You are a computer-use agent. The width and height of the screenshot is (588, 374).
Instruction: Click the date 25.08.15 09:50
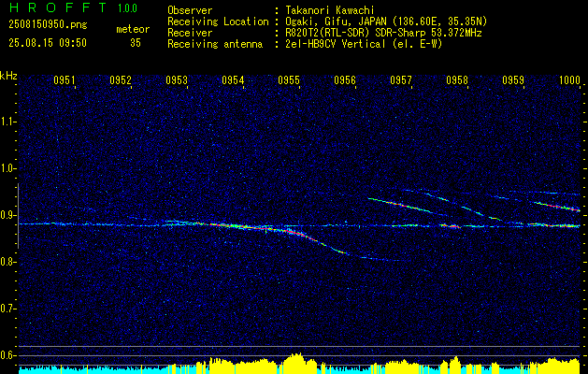click(x=48, y=43)
